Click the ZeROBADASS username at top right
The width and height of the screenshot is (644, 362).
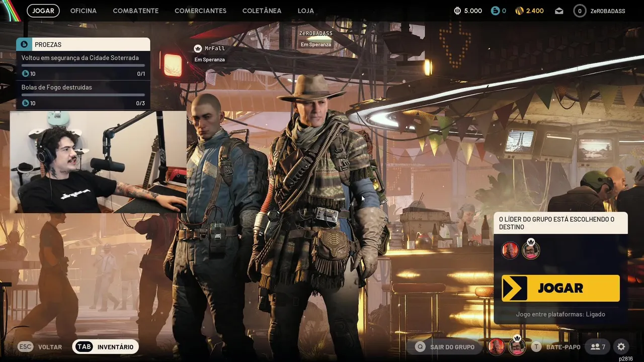click(608, 11)
